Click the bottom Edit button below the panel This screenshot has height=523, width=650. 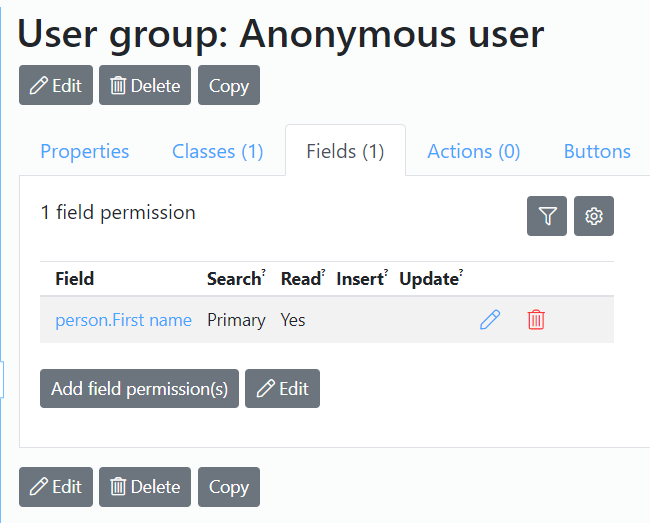click(56, 487)
